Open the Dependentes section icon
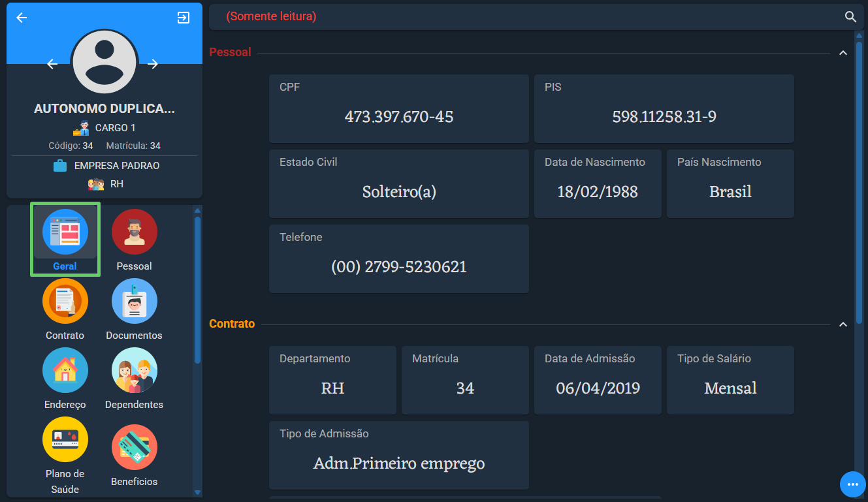 click(x=135, y=370)
